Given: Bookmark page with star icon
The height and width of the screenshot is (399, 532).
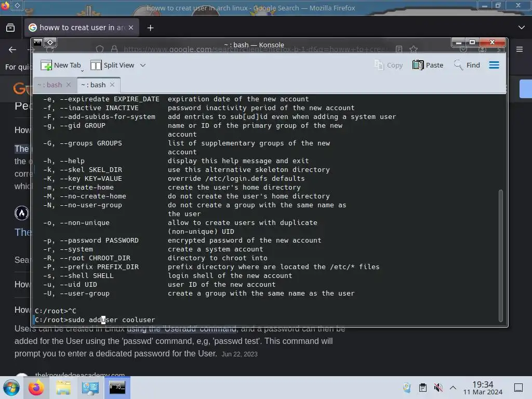Looking at the screenshot, I should (x=413, y=49).
